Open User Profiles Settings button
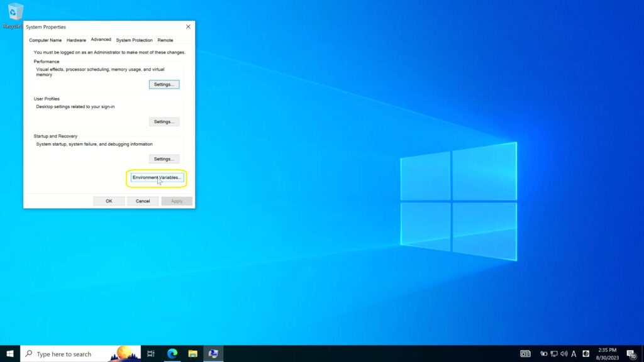This screenshot has width=644, height=362. click(x=164, y=121)
